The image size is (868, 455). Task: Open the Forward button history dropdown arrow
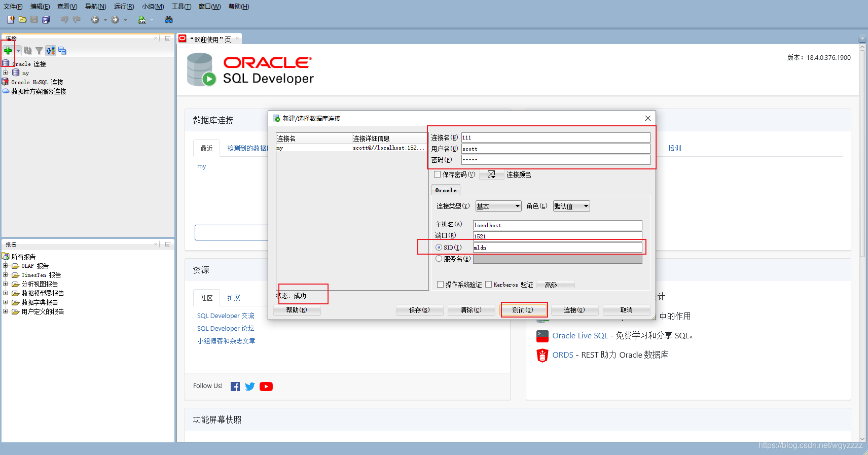click(x=125, y=20)
